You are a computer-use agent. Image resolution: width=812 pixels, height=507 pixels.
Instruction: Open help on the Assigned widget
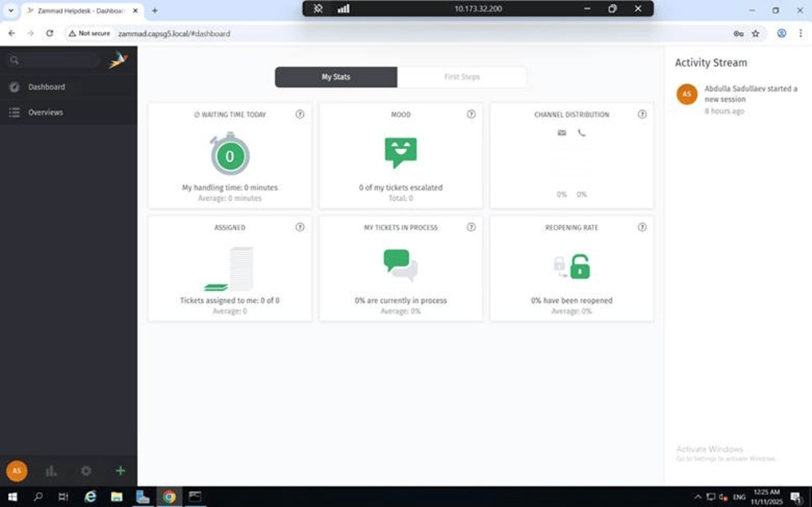[300, 226]
